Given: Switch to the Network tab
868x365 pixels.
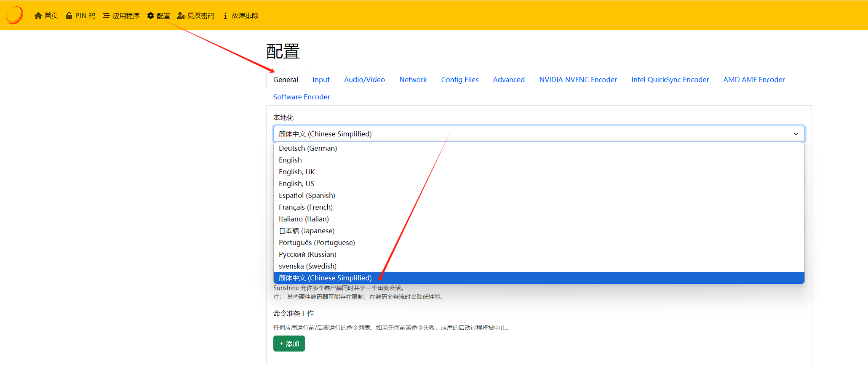Looking at the screenshot, I should 413,80.
